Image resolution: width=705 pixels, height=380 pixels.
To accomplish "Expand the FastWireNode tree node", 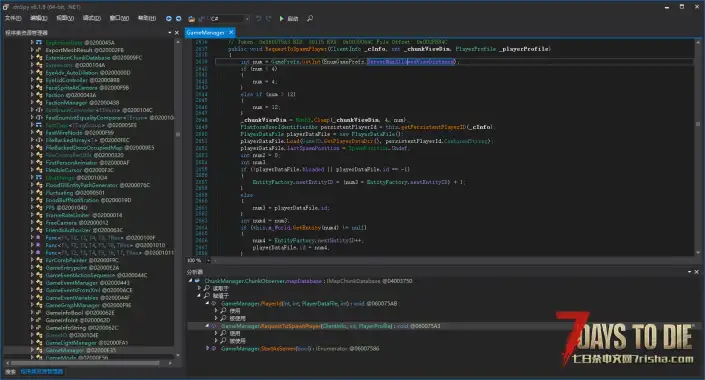I will tap(32, 133).
